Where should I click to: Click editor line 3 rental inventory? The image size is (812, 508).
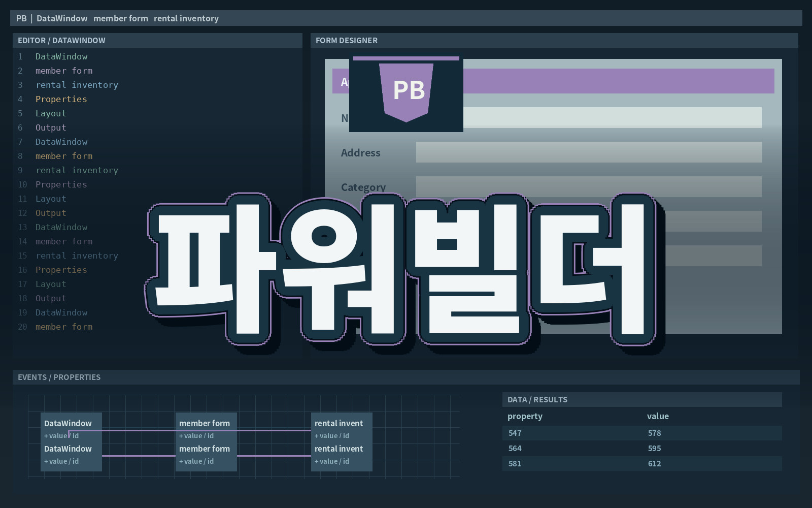(x=77, y=85)
